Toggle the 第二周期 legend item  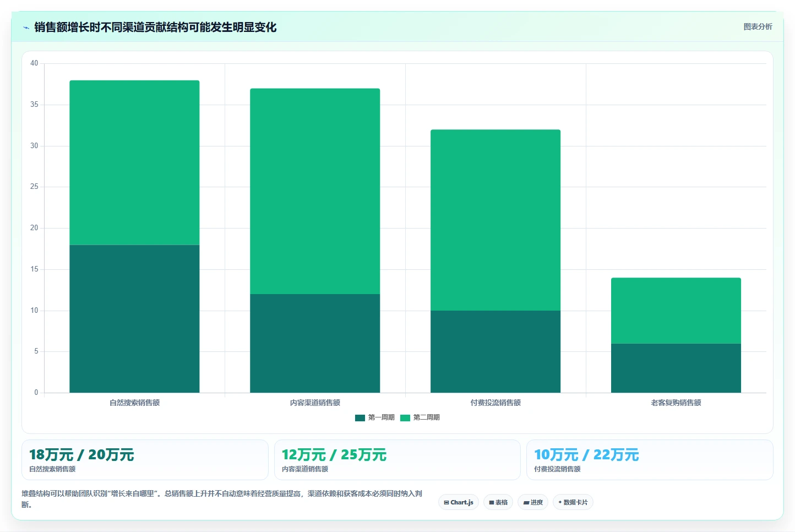click(x=420, y=417)
